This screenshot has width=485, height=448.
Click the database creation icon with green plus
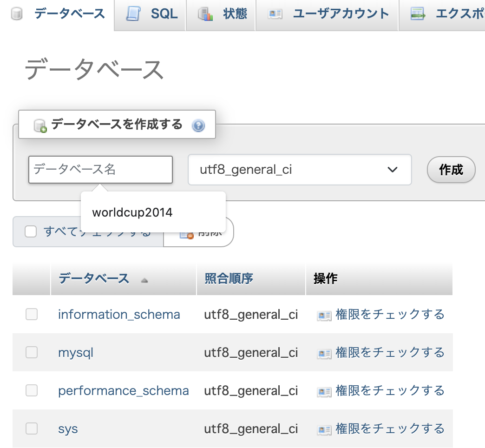41,124
